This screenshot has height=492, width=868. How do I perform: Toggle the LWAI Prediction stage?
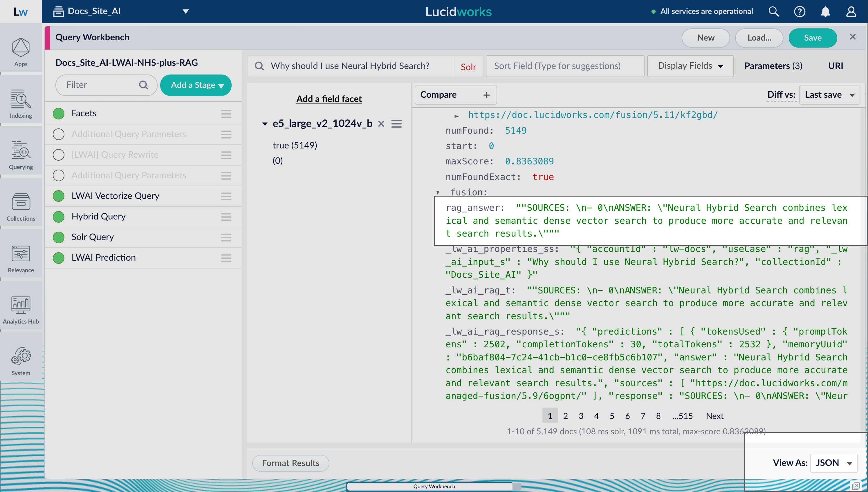(59, 258)
